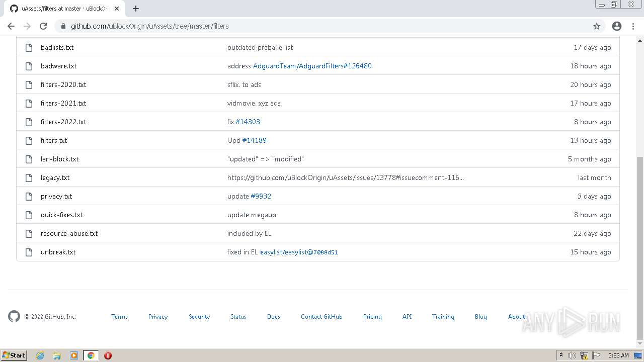Click the Contact GitHub footer link
Viewport: 644px width, 362px height.
click(x=321, y=316)
